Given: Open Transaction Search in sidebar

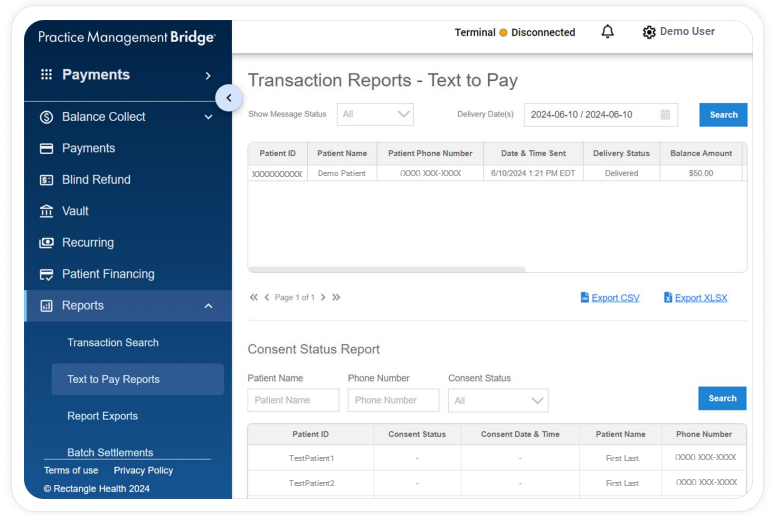Looking at the screenshot, I should pyautogui.click(x=113, y=343).
